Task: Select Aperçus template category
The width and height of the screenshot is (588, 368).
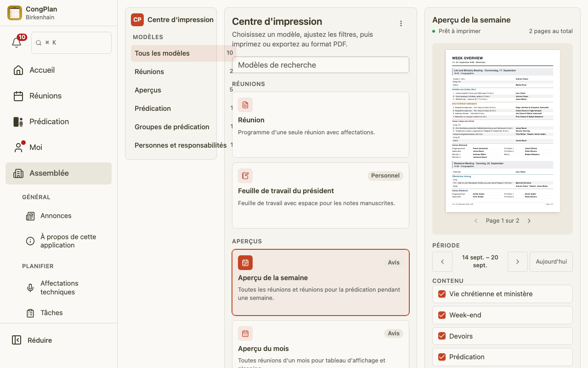Action: pyautogui.click(x=184, y=90)
